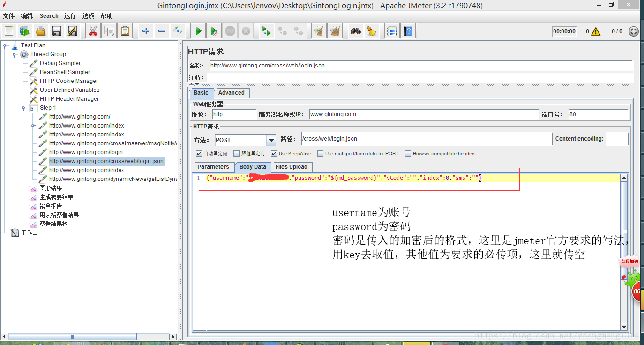The height and width of the screenshot is (345, 644).
Task: Create a new test plan via toolbar
Action: (9, 31)
